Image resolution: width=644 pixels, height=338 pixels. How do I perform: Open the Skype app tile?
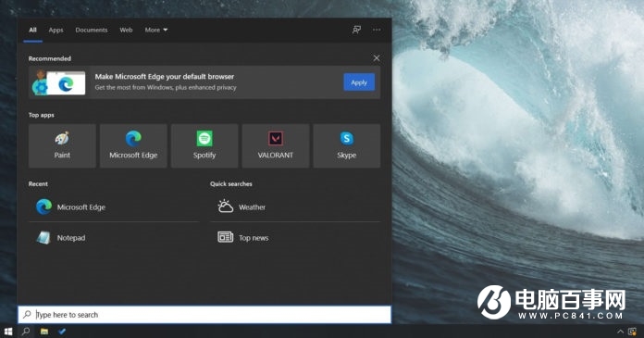(347, 146)
